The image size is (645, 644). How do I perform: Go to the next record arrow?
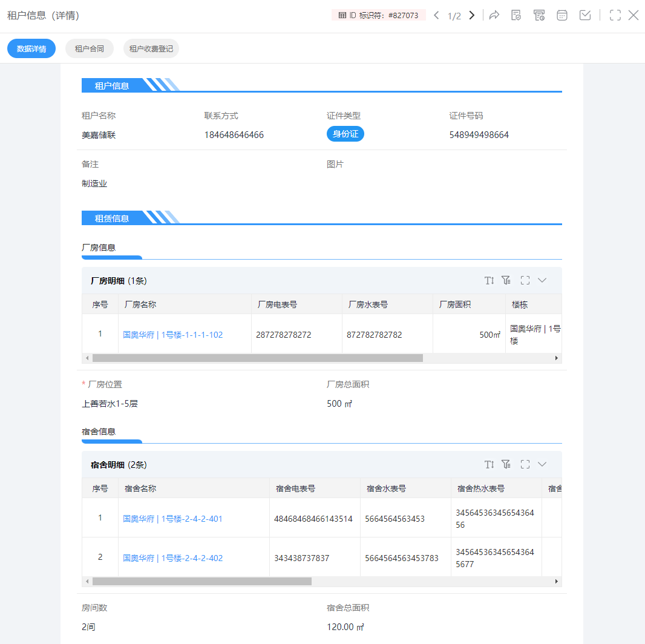tap(472, 16)
